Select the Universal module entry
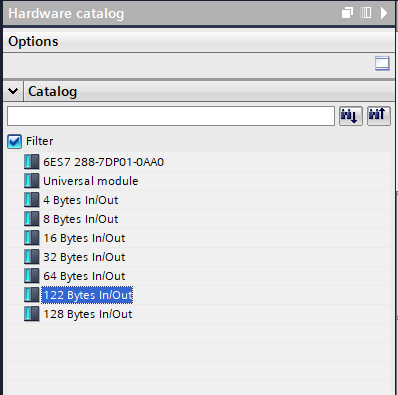 click(x=91, y=181)
